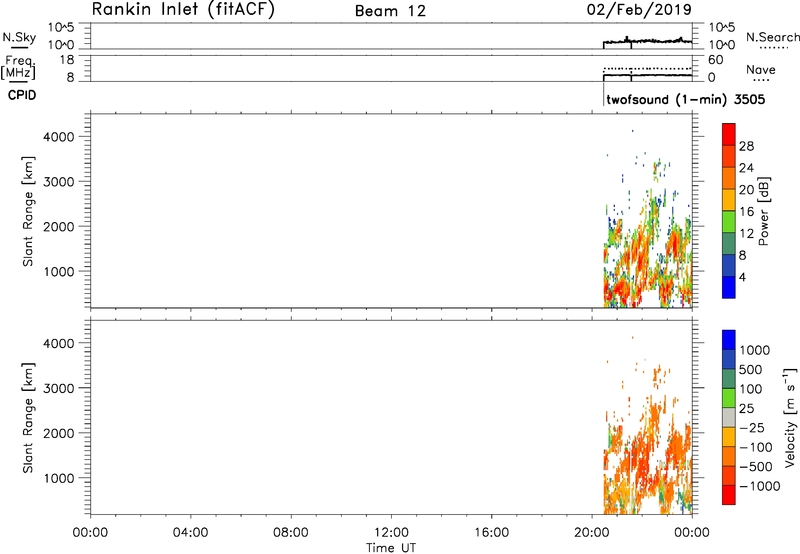This screenshot has height=554, width=800.
Task: Click the '4000' range tick on the power panel
Action: point(59,137)
